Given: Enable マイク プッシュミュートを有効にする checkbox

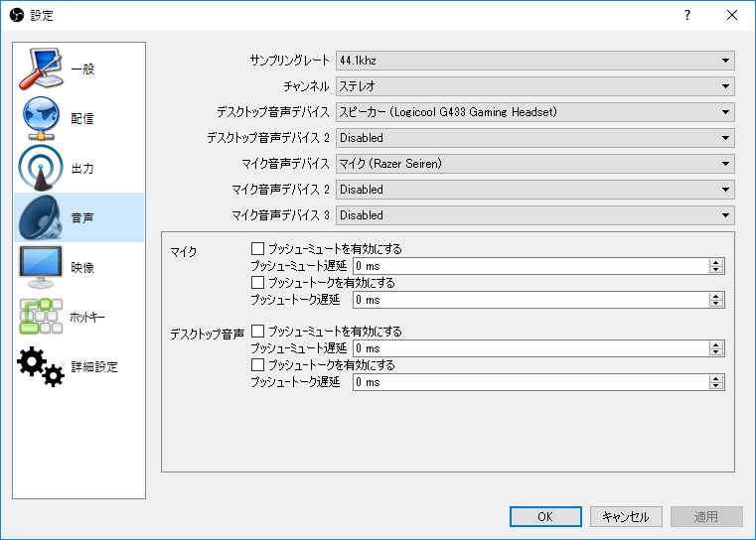Looking at the screenshot, I should point(258,249).
